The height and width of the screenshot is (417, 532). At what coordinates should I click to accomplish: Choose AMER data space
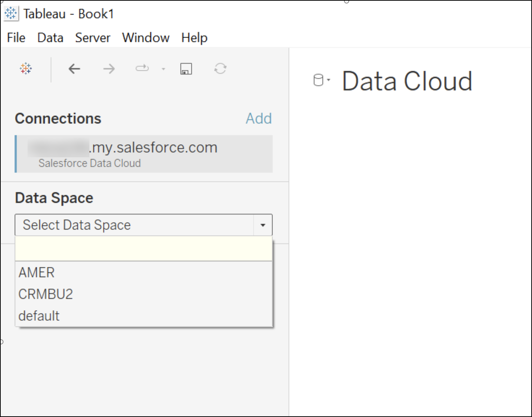143,272
